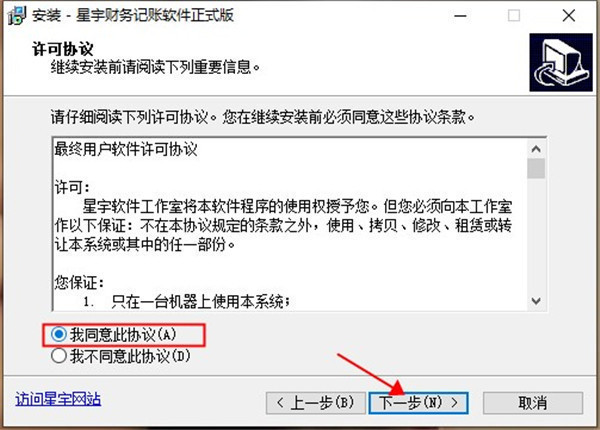Click the setup computer graphic icon
This screenshot has width=600, height=430.
pyautogui.click(x=561, y=62)
